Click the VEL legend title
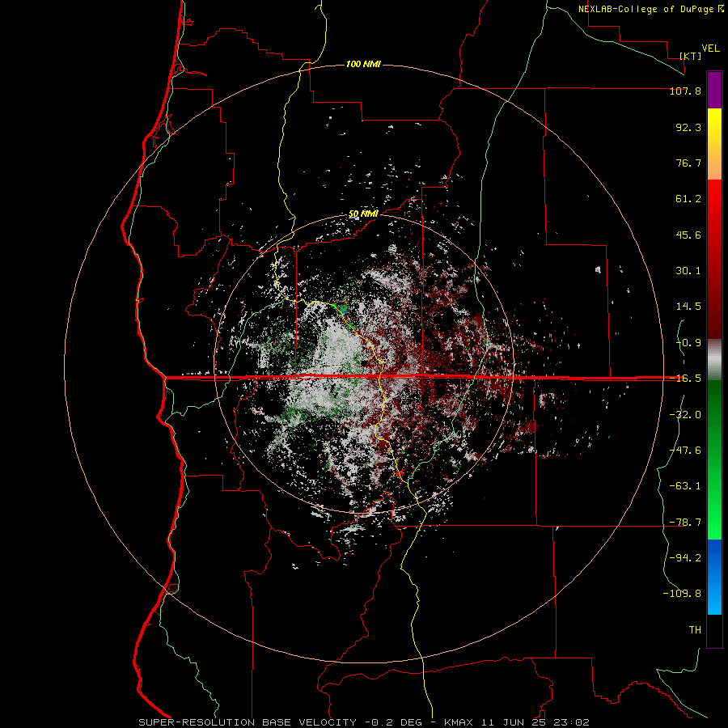Image resolution: width=728 pixels, height=728 pixels. [710, 49]
